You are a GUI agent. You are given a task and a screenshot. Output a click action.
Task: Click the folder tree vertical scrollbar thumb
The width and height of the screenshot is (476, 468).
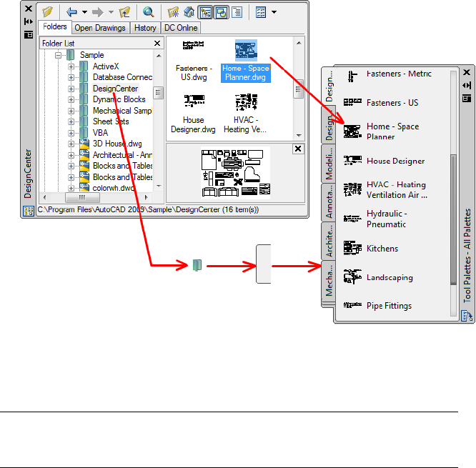159,93
